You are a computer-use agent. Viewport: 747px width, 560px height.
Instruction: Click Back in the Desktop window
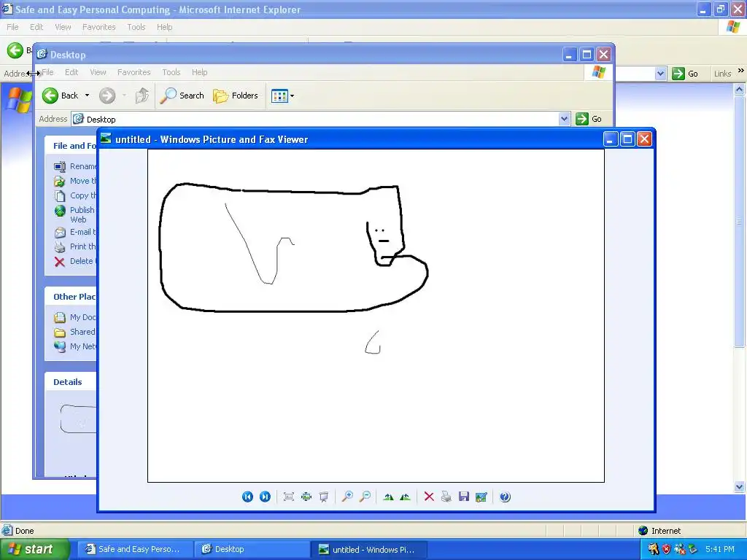[60, 96]
